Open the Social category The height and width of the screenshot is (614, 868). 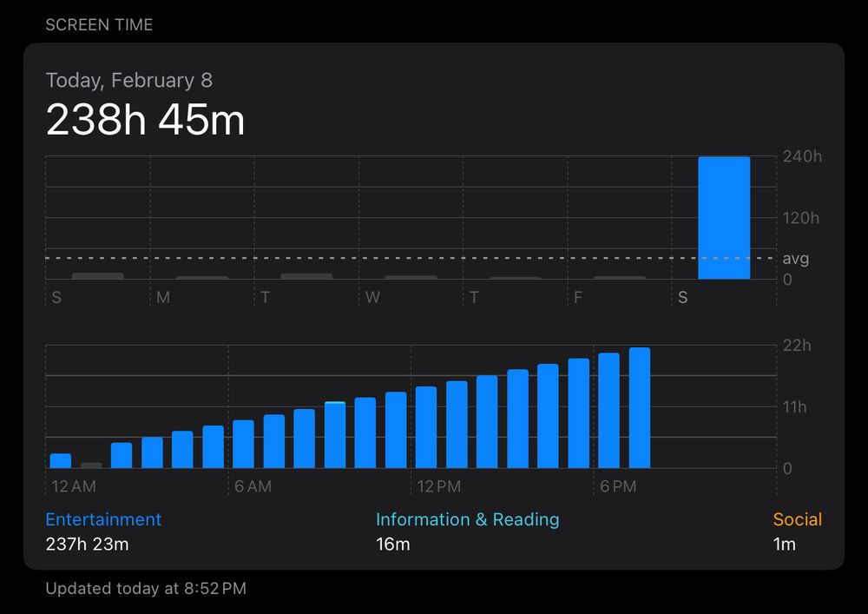click(x=799, y=519)
